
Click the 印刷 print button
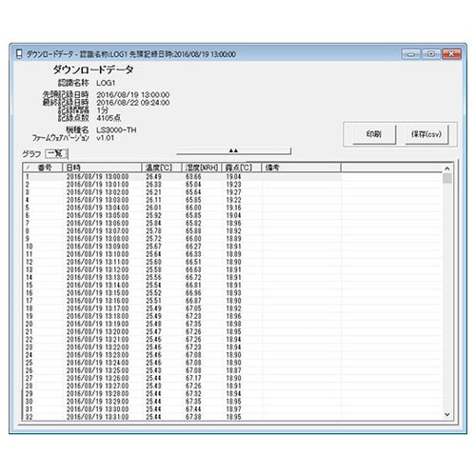(x=374, y=134)
